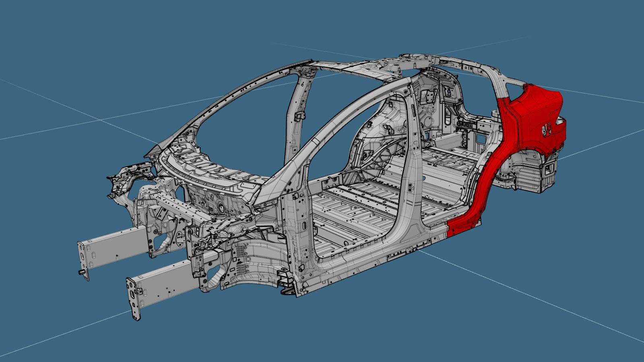Screen dimensions: 644x362
Task: Click the near front crush rail beam
Action: pos(165,282)
